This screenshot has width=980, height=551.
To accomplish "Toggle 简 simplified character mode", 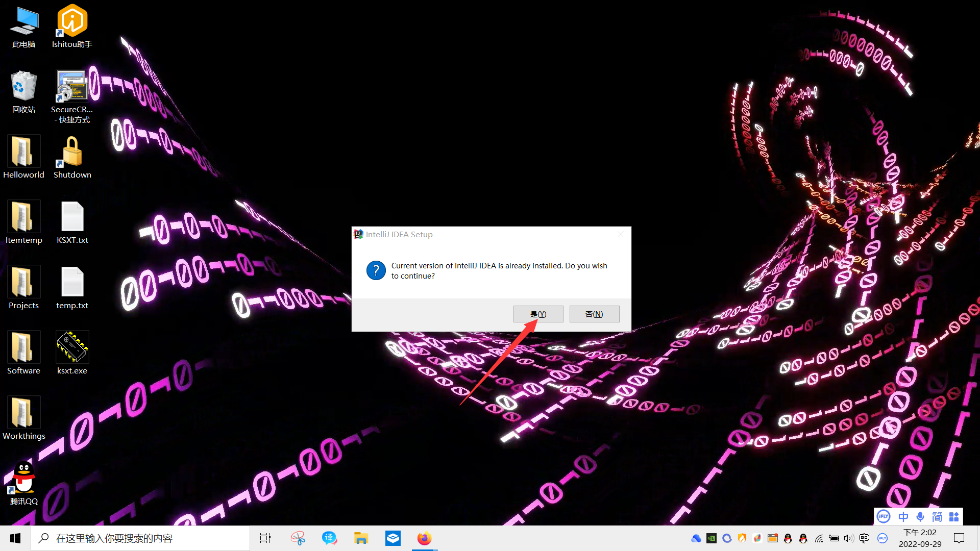I will (x=937, y=517).
